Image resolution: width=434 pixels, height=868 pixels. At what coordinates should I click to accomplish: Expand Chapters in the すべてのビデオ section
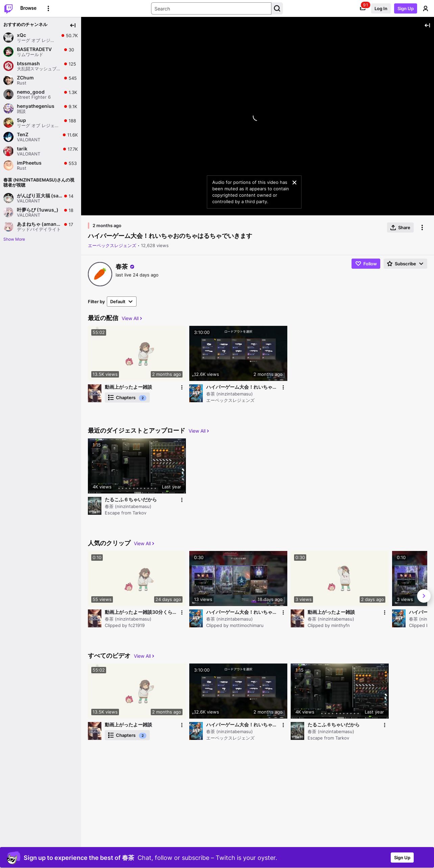click(127, 736)
